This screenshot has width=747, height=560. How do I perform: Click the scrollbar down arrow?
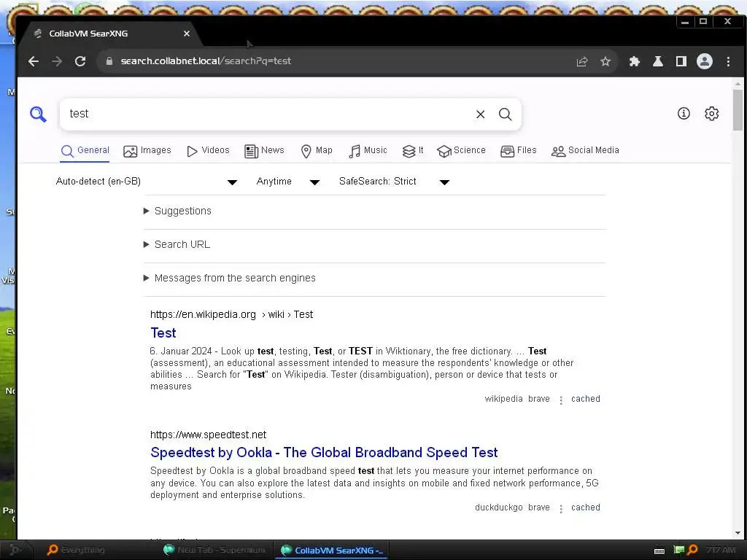(738, 533)
